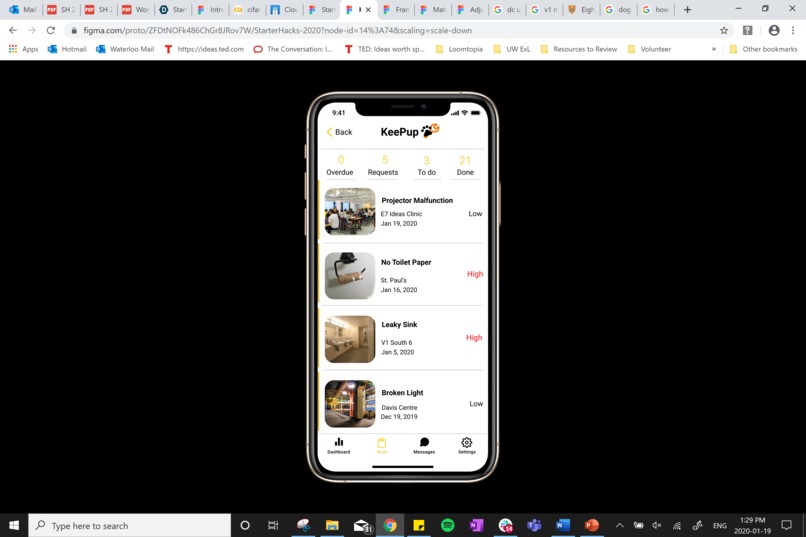
Task: Open Task View on the taskbar
Action: [x=273, y=525]
